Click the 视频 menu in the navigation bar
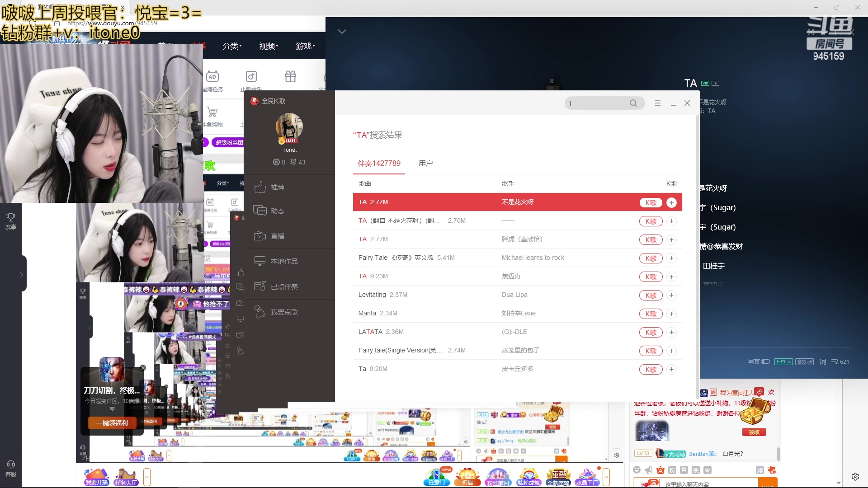The image size is (868, 488). pyautogui.click(x=268, y=46)
